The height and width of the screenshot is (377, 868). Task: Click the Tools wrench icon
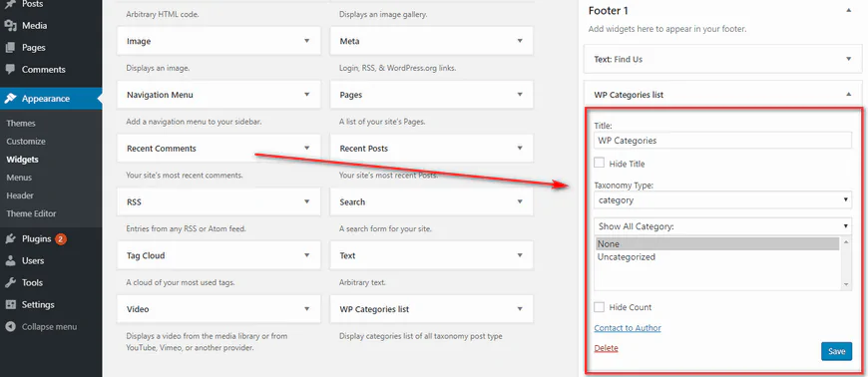10,282
